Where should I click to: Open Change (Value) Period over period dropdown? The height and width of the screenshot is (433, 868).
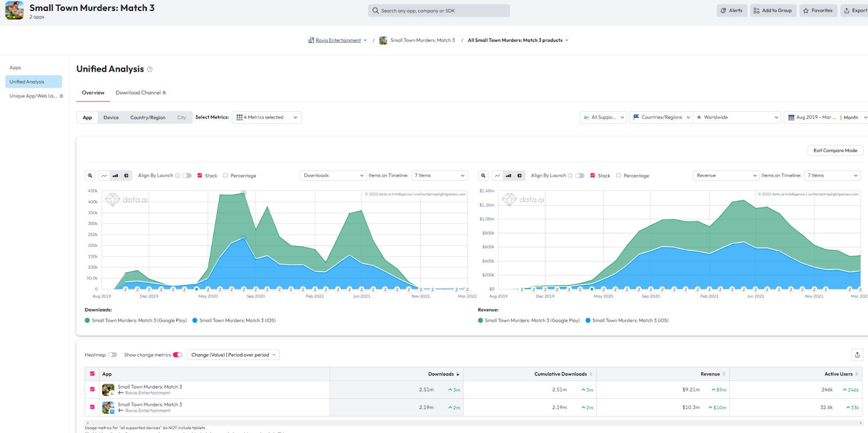[x=233, y=355]
